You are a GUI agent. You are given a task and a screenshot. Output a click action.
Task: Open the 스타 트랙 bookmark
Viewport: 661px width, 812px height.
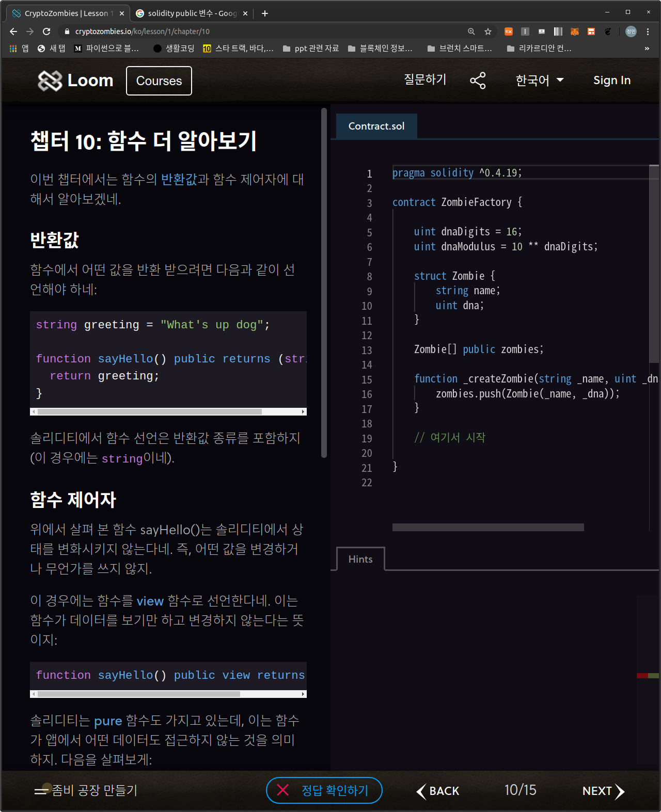click(x=238, y=49)
